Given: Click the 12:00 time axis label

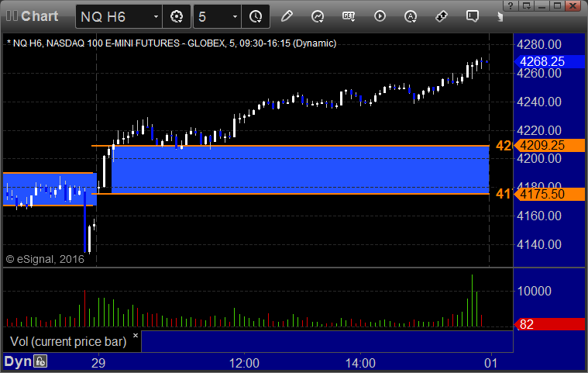Looking at the screenshot, I should click(244, 363).
